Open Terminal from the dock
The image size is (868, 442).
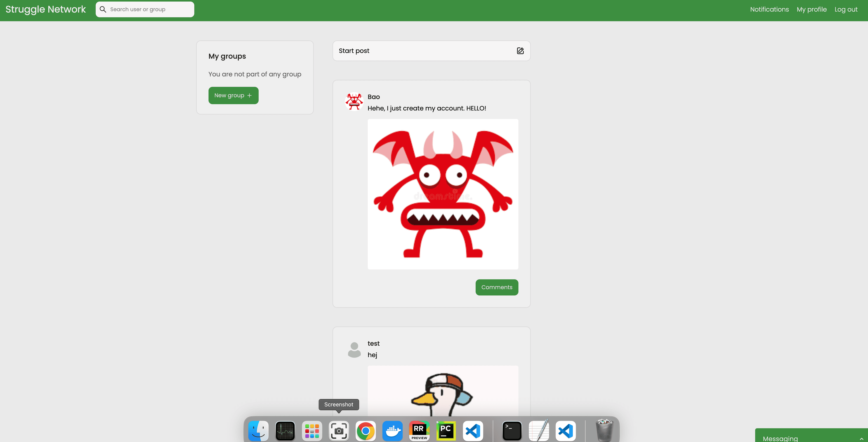coord(512,430)
